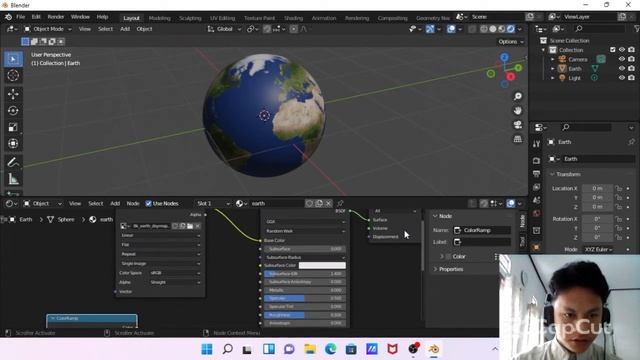Select the Cursor tool

13,76
